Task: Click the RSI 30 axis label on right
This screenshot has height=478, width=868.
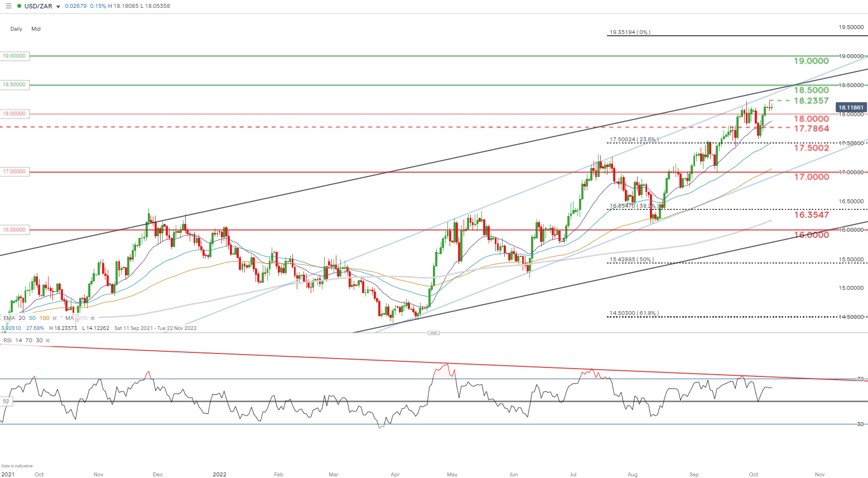Action: click(860, 424)
